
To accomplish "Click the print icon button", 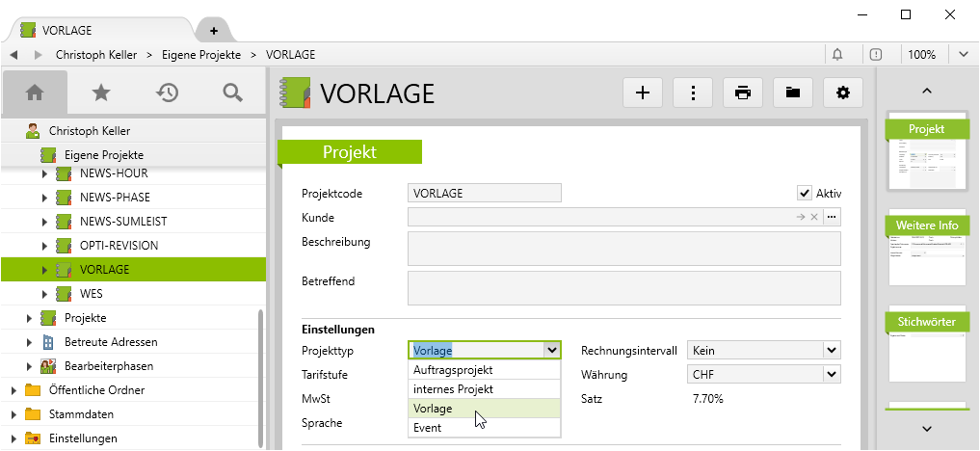I will 743,93.
